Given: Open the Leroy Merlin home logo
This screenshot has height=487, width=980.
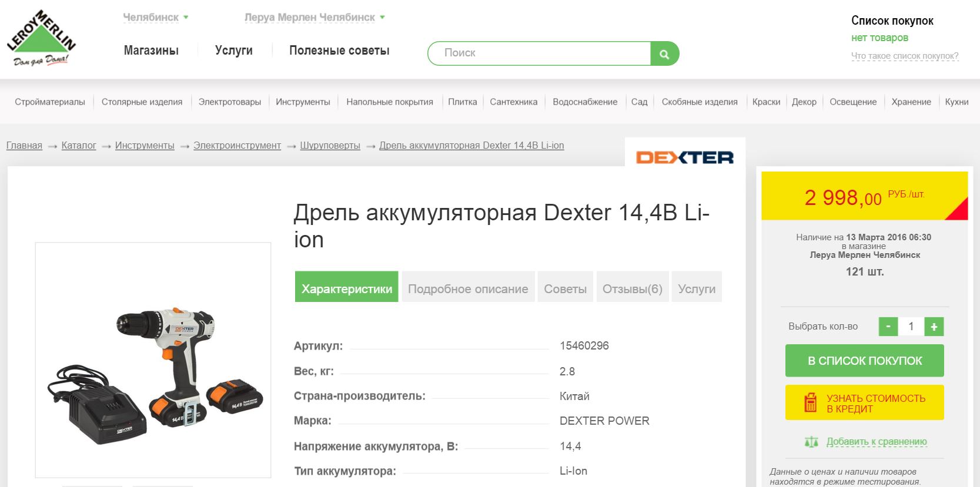Looking at the screenshot, I should 41,38.
